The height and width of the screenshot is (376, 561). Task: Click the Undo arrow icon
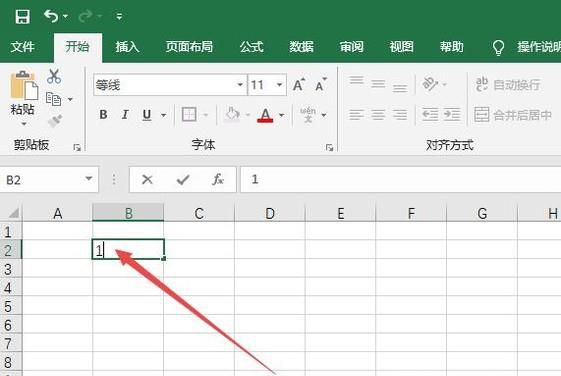point(51,16)
